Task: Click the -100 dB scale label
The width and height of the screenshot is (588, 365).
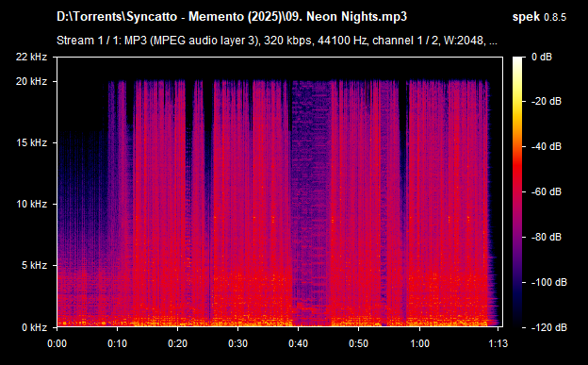Action: [x=549, y=282]
